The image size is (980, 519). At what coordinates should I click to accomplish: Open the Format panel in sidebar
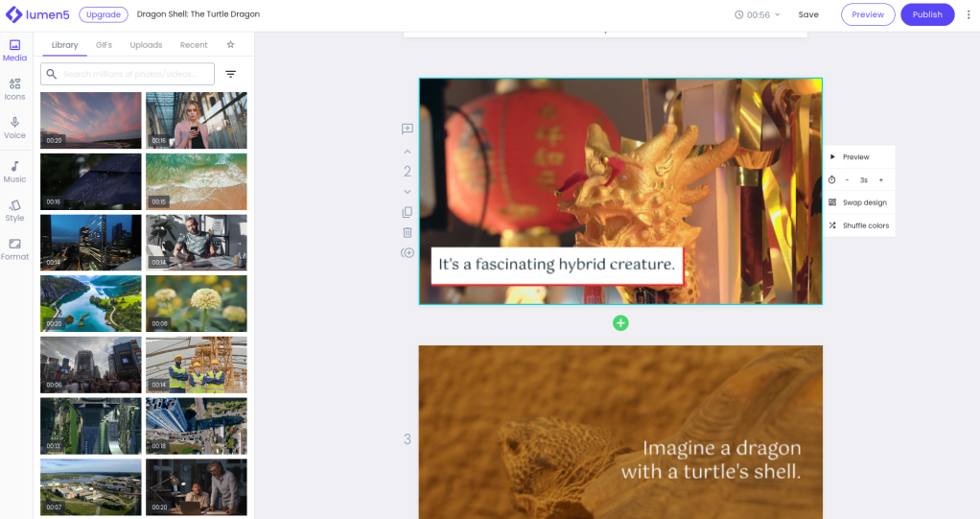coord(15,249)
